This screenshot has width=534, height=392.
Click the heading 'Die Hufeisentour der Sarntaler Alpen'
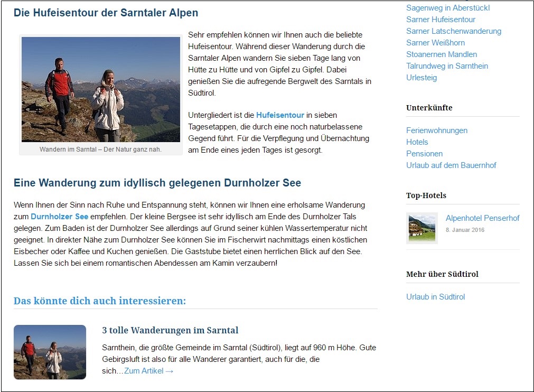(106, 13)
